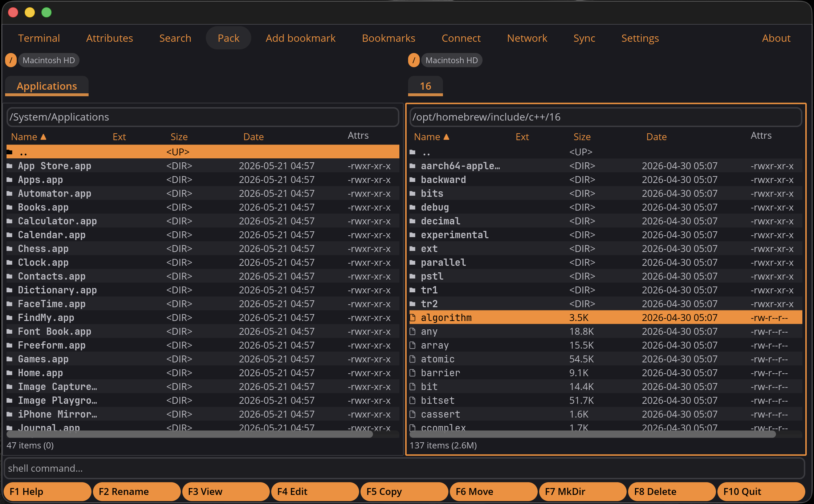The image size is (814, 504).
Task: Click the F7 MkDir button
Action: coord(583,492)
